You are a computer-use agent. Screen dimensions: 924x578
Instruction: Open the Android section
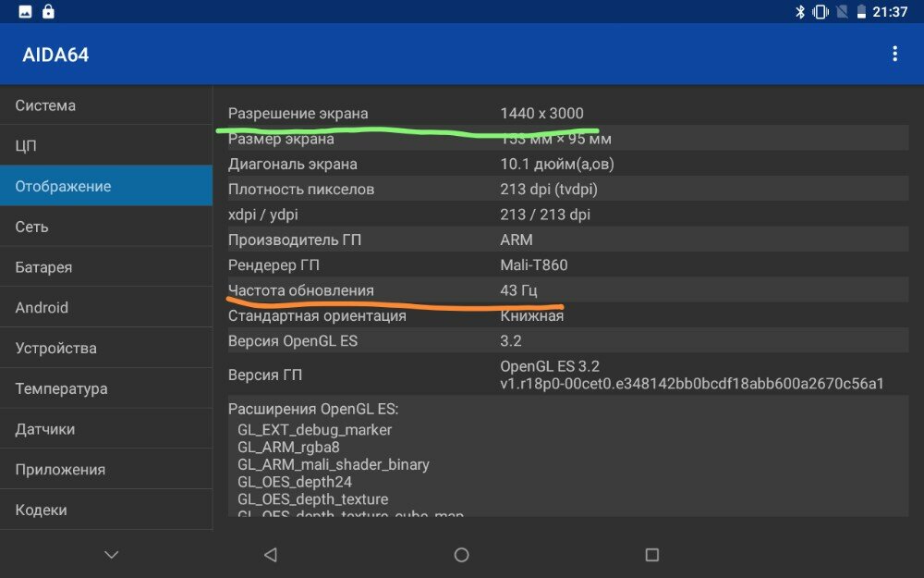(106, 307)
